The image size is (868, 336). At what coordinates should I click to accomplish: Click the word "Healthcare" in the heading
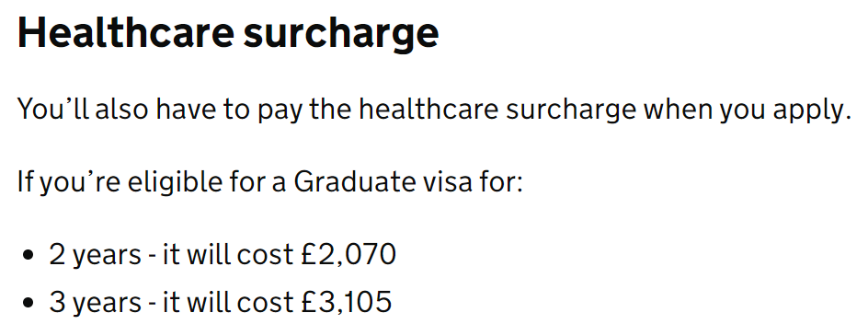(x=126, y=31)
